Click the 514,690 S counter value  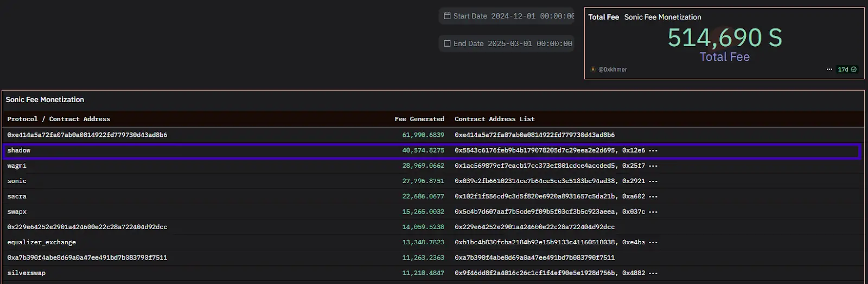pos(724,37)
